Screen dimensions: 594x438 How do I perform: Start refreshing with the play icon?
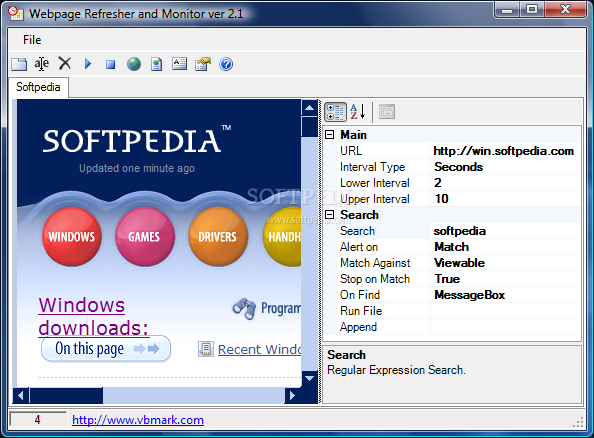click(x=88, y=64)
